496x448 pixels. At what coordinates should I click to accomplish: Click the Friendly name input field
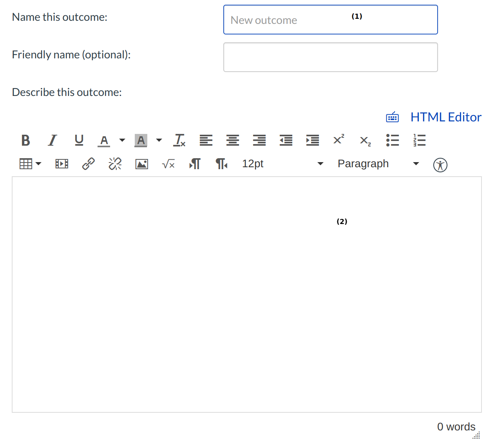[x=330, y=57]
